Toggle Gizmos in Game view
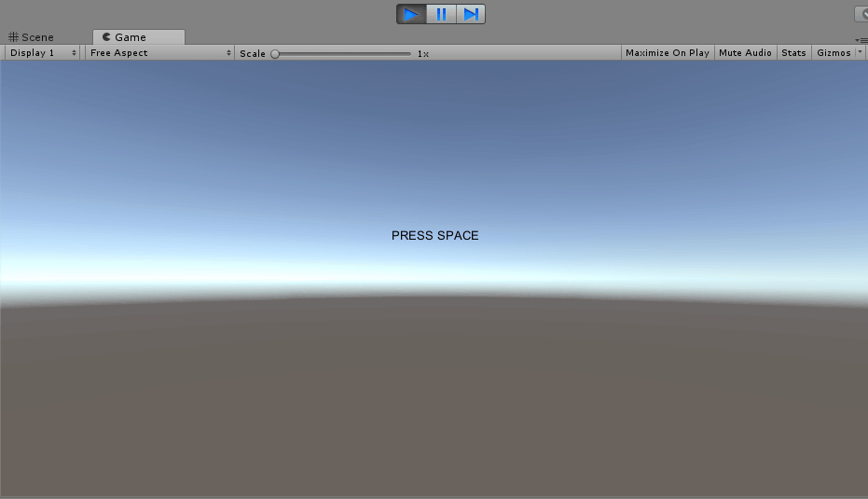This screenshot has width=868, height=499. (x=834, y=52)
